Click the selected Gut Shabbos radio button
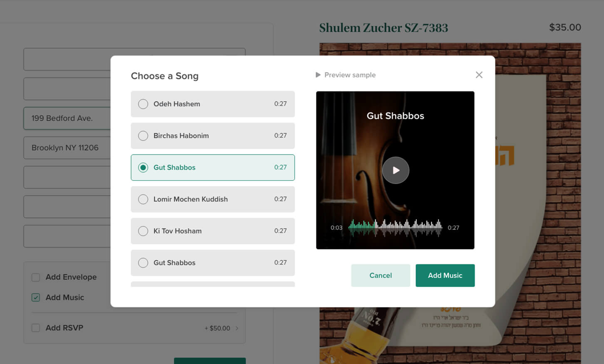The image size is (604, 364). pos(143,167)
